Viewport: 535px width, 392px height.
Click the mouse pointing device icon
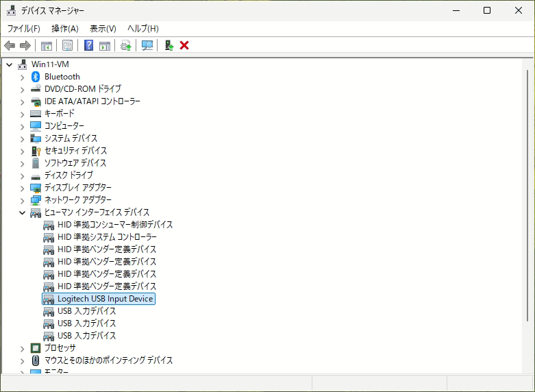(x=36, y=360)
